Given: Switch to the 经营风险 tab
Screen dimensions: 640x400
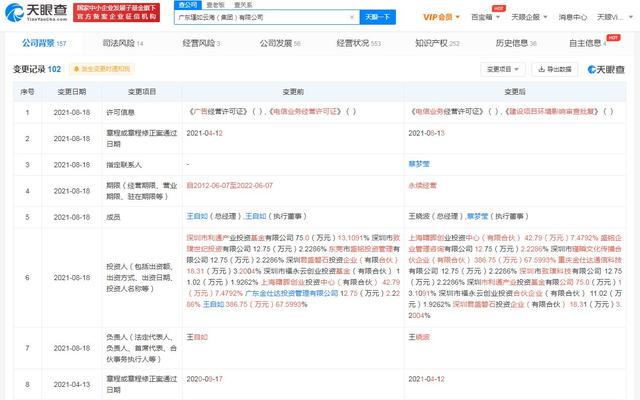Looking at the screenshot, I should click(201, 43).
